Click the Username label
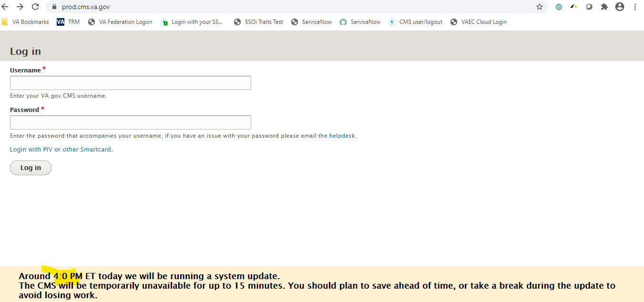This screenshot has width=644, height=302. (25, 70)
